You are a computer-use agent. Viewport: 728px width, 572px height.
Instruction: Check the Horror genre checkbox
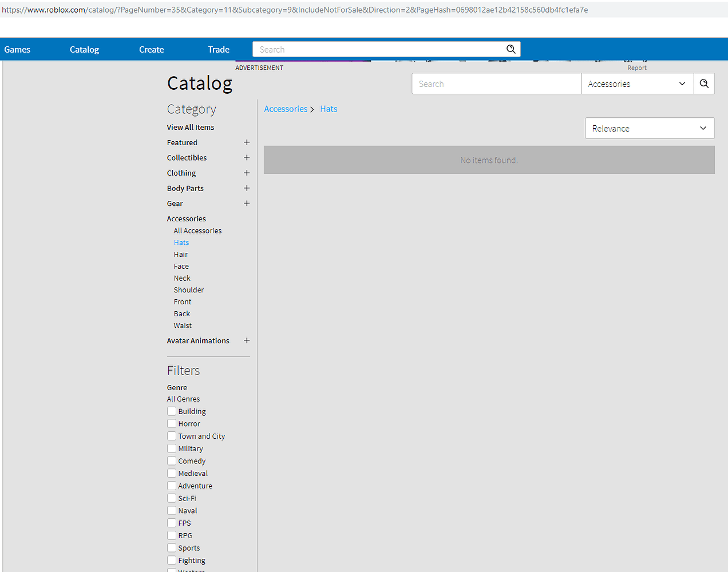171,423
